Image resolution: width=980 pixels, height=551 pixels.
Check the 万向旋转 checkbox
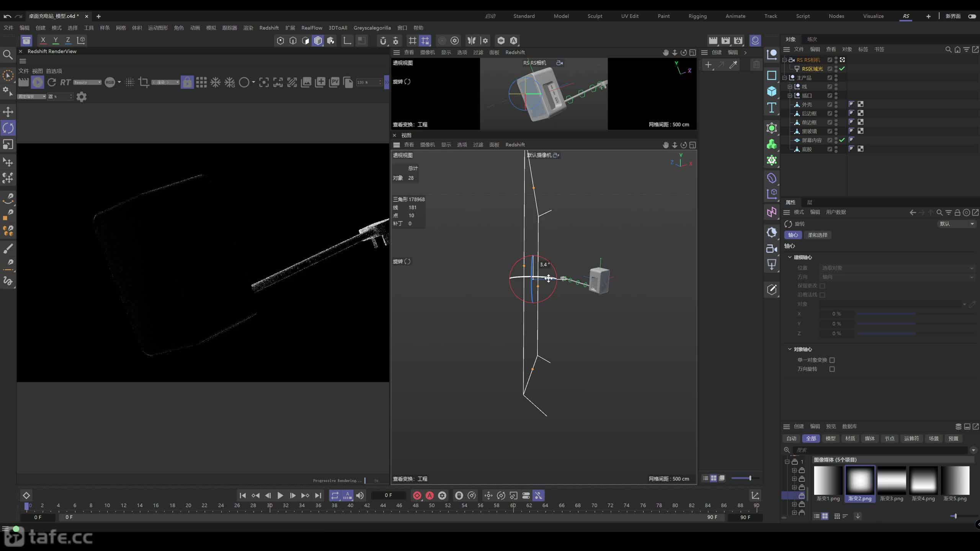(x=832, y=369)
